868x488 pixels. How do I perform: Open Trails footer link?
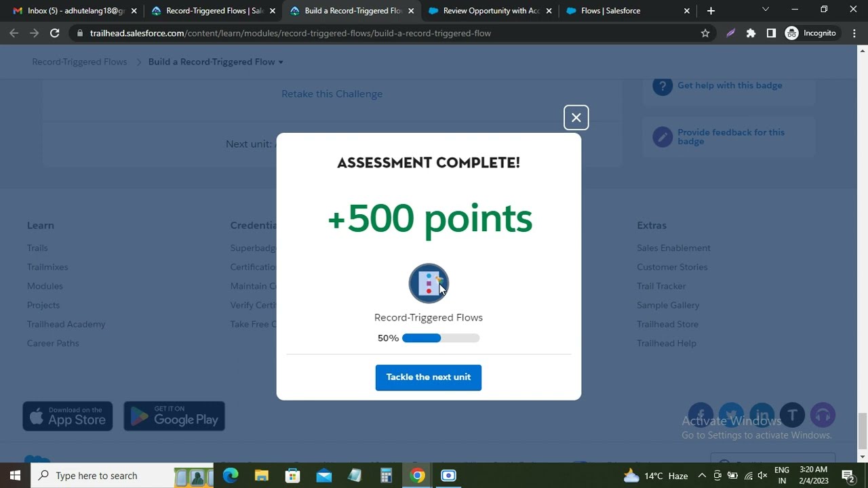pyautogui.click(x=37, y=248)
